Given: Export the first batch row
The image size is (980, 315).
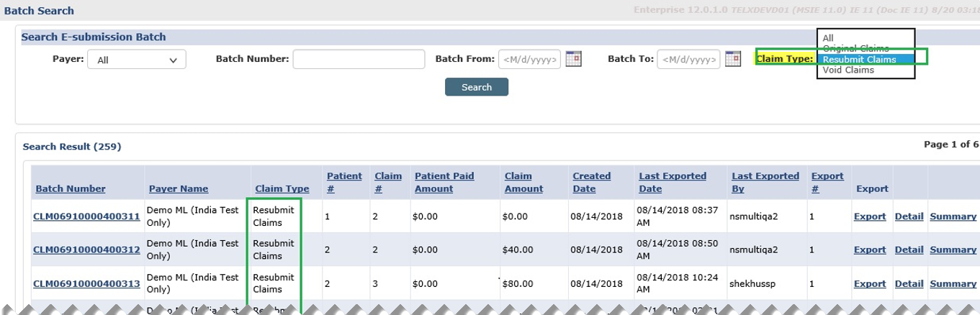Looking at the screenshot, I should tap(870, 216).
